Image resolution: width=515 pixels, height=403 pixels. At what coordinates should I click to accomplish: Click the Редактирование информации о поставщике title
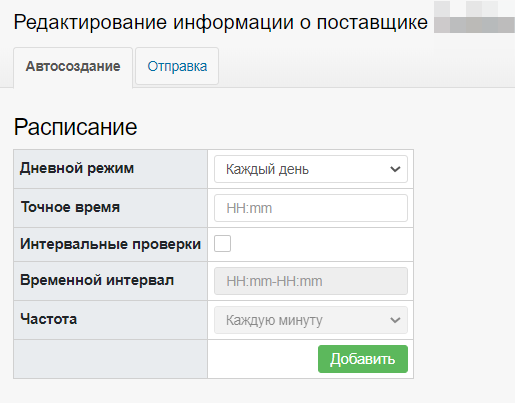coord(221,22)
